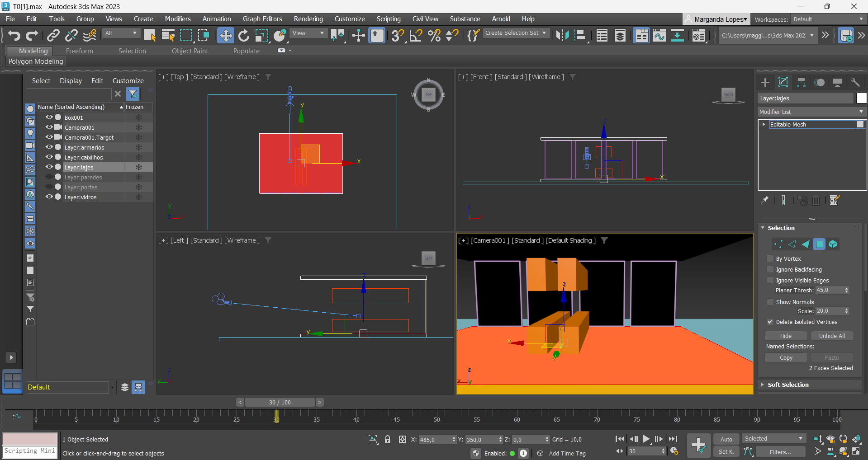
Task: Click the Undo arrow icon
Action: tap(14, 35)
